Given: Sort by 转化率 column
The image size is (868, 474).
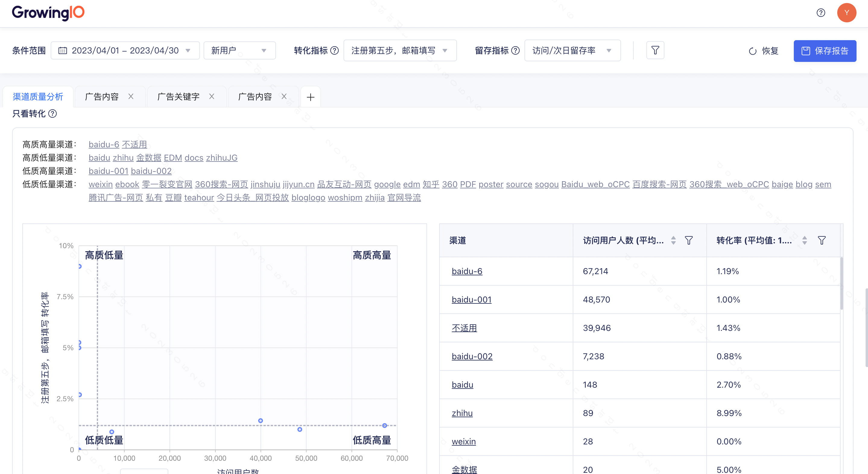Looking at the screenshot, I should [x=804, y=240].
